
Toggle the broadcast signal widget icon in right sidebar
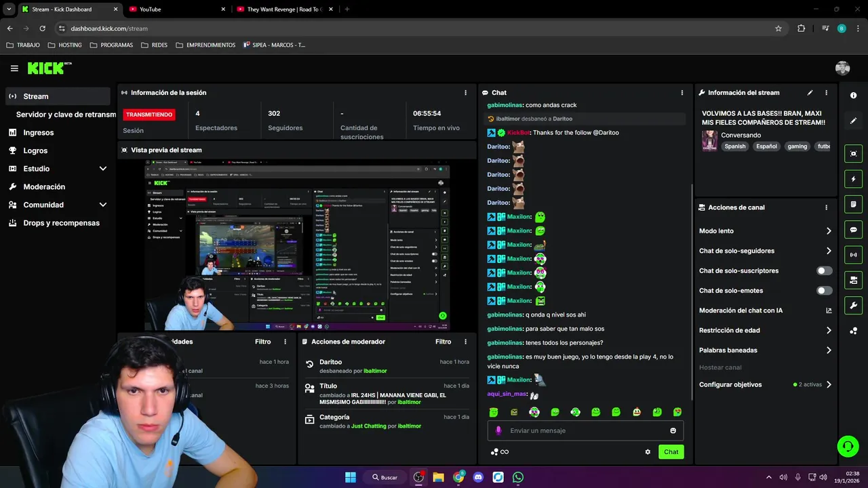pyautogui.click(x=853, y=255)
